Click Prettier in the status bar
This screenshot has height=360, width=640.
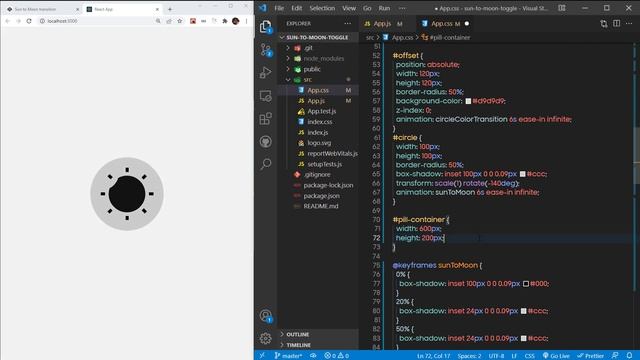pos(590,356)
